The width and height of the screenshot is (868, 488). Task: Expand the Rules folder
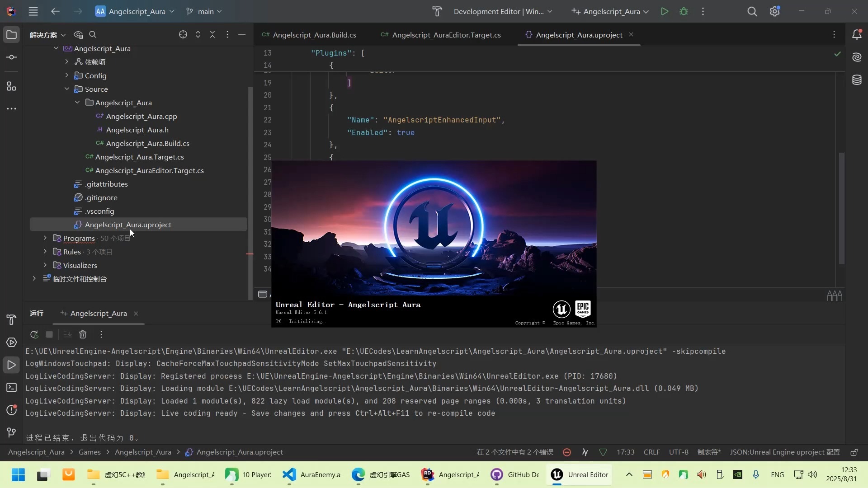[x=45, y=251]
